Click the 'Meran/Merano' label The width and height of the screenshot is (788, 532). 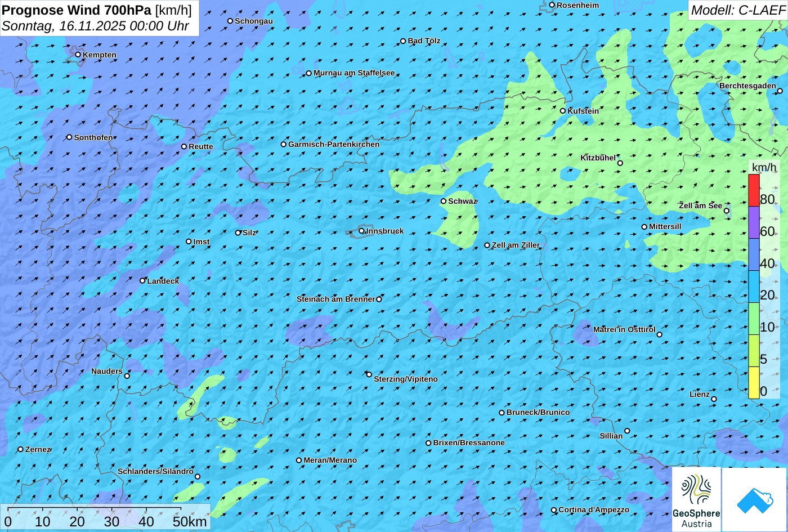(330, 460)
